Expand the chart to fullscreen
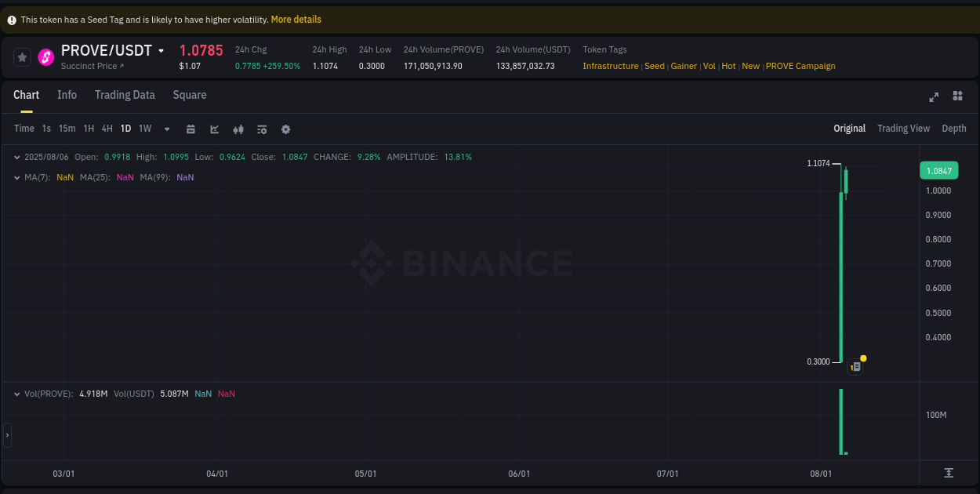 934,96
